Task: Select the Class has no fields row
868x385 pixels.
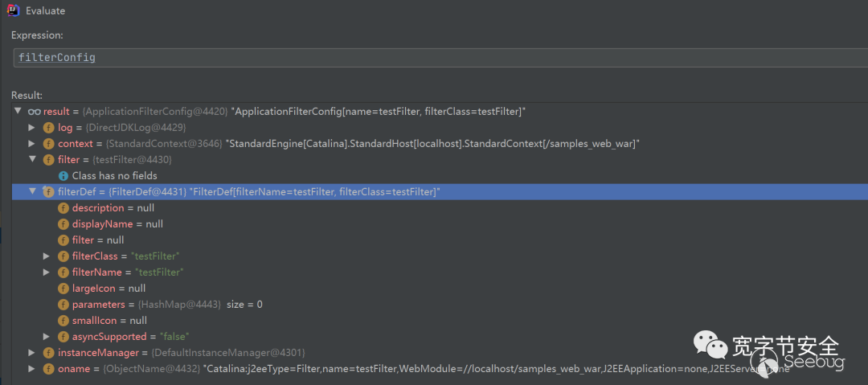Action: click(440, 175)
